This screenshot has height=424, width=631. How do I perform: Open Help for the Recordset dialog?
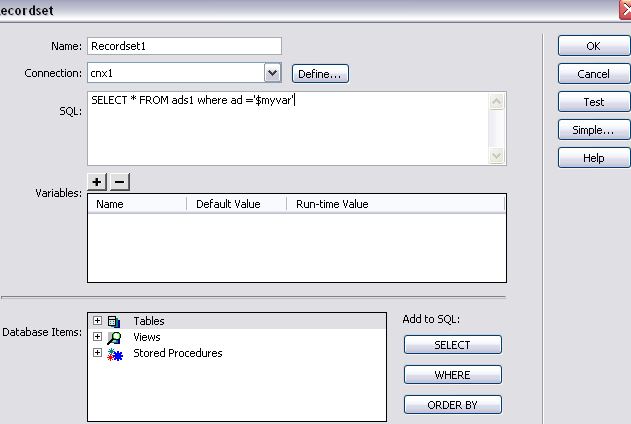pyautogui.click(x=594, y=158)
